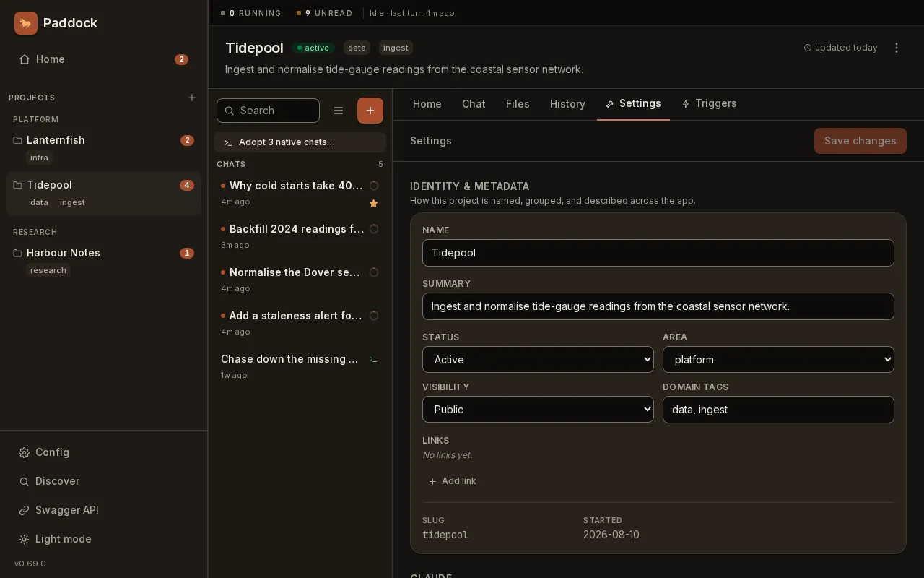
Task: Switch to the project Home tab
Action: (x=427, y=104)
